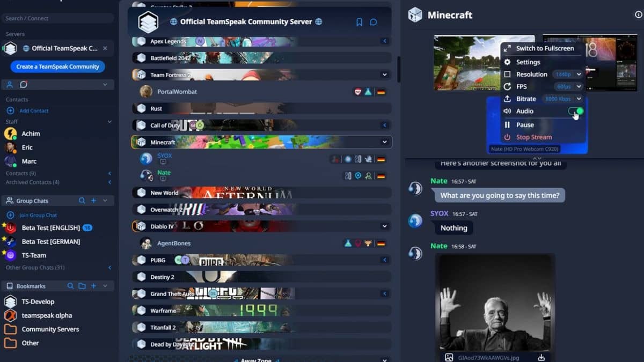Viewport: 644px width, 362px height.
Task: Click the teamspeak alpha bookmark icon
Action: [10, 315]
